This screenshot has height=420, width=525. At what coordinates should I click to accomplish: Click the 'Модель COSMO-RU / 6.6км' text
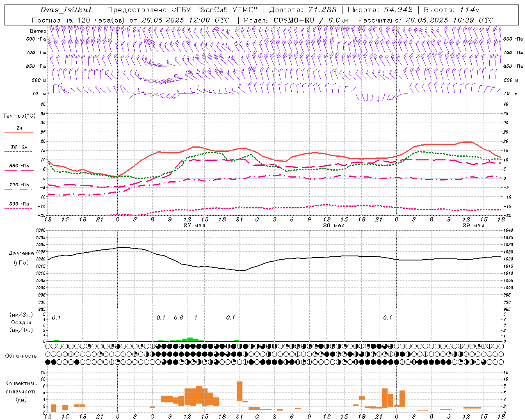[295, 20]
